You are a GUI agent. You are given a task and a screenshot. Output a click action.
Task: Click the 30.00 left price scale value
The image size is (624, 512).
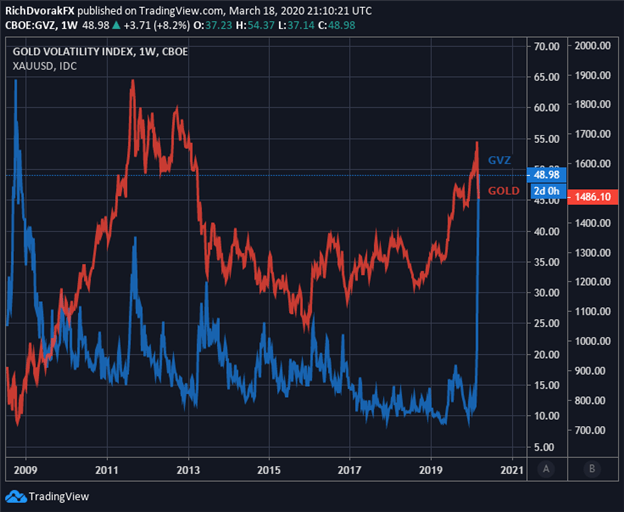(x=546, y=293)
